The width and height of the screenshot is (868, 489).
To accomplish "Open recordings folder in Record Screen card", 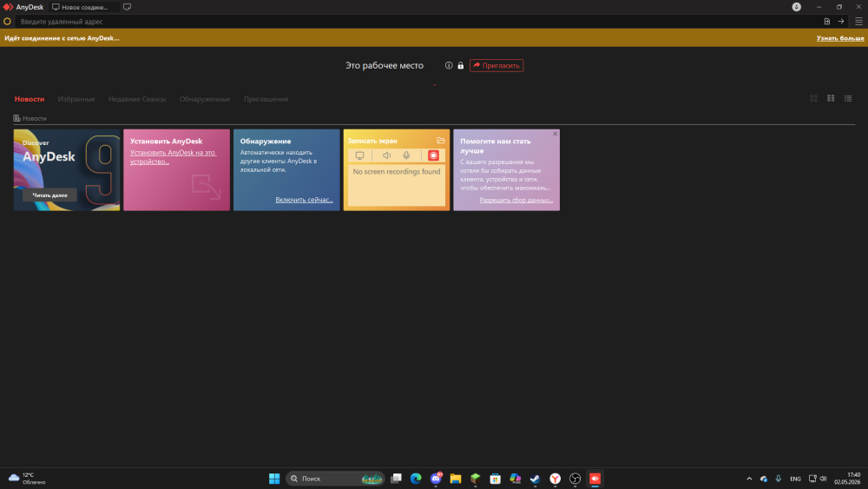I will click(x=441, y=141).
